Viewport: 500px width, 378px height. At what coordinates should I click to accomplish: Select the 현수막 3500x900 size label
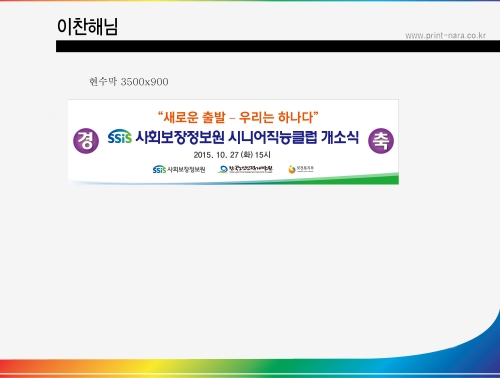coord(129,82)
